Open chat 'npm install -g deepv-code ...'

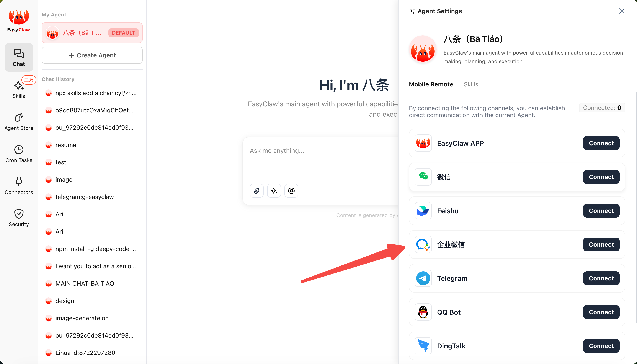(x=92, y=249)
